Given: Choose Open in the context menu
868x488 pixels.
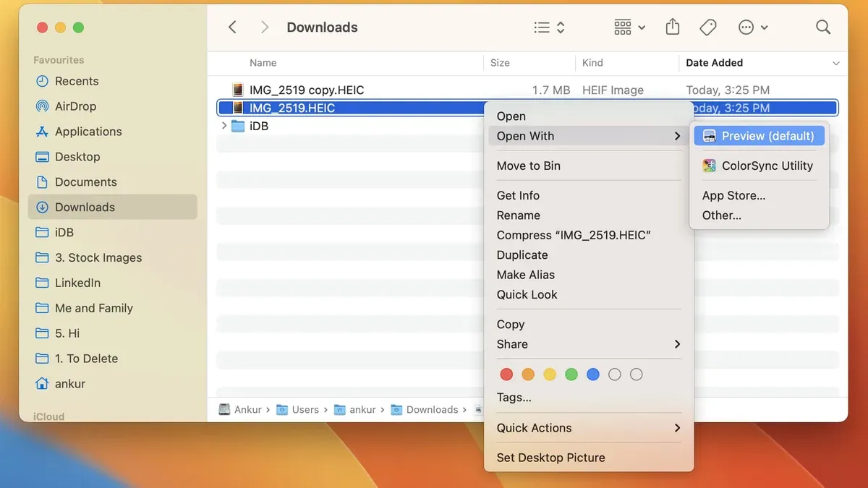Looking at the screenshot, I should click(x=589, y=116).
